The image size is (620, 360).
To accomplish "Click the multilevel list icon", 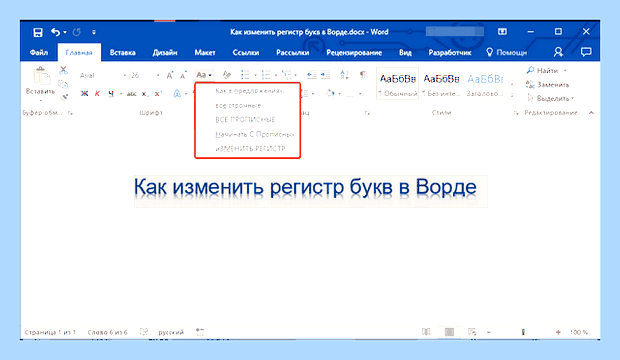I will 287,75.
